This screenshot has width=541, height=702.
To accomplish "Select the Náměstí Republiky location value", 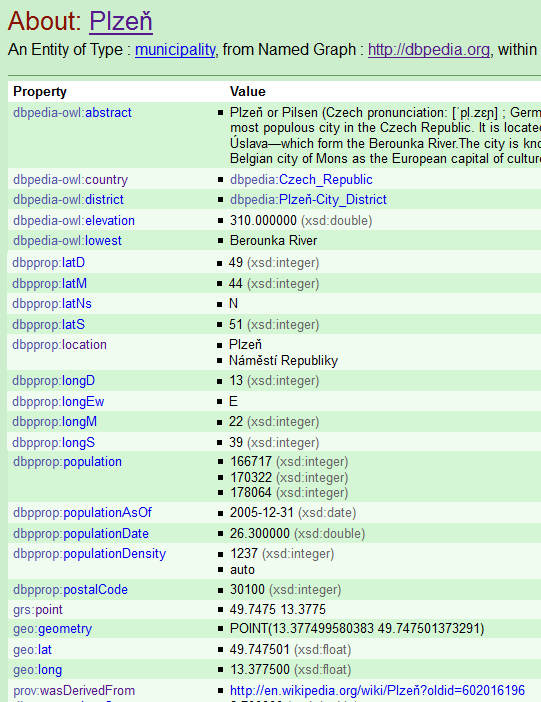I will tap(283, 361).
